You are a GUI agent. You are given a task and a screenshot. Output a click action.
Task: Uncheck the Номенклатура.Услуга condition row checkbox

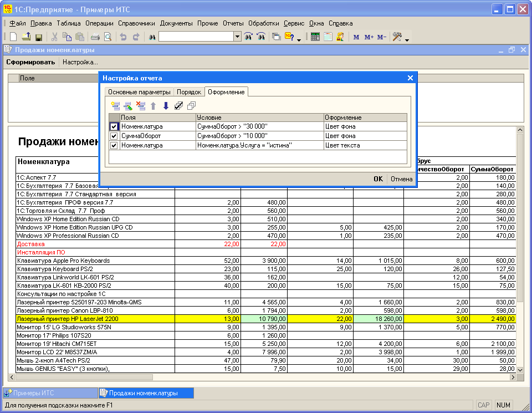(114, 145)
